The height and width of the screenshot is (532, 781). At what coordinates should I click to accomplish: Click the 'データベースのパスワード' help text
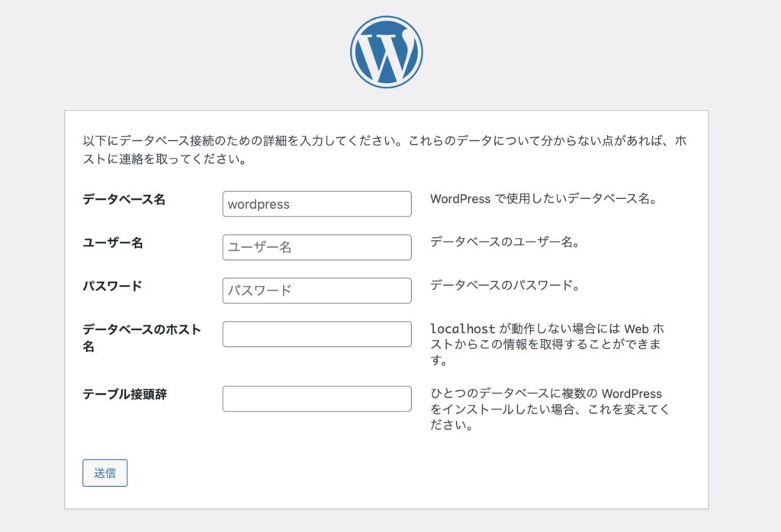(x=505, y=286)
